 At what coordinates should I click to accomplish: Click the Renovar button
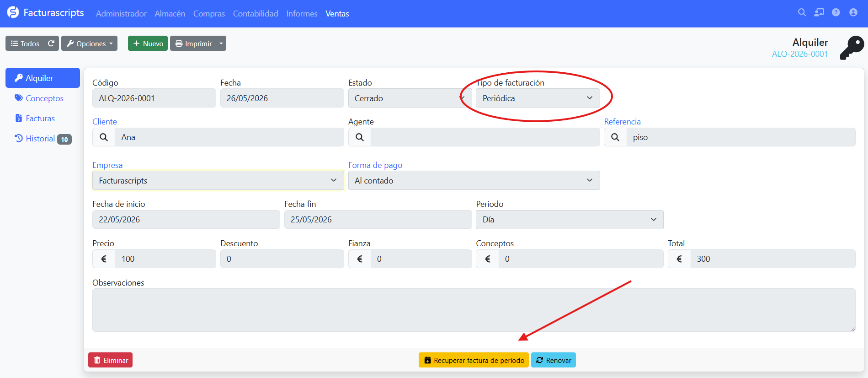[x=554, y=360]
